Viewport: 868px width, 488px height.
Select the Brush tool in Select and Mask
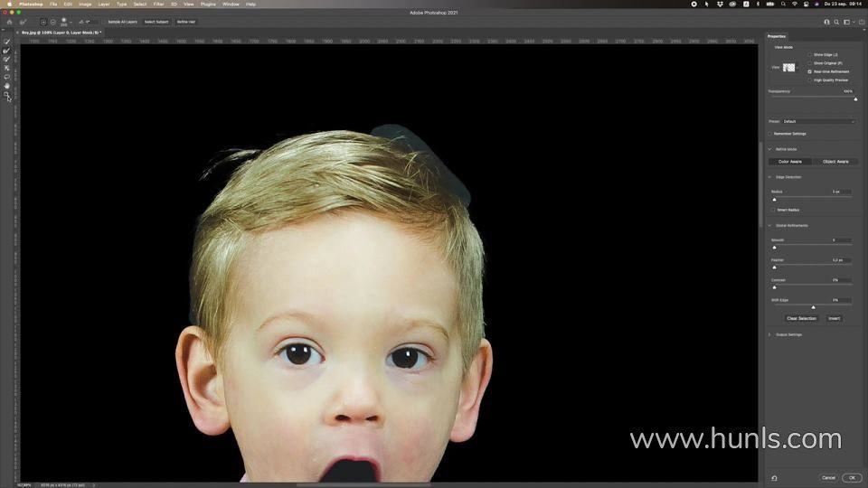pos(6,60)
